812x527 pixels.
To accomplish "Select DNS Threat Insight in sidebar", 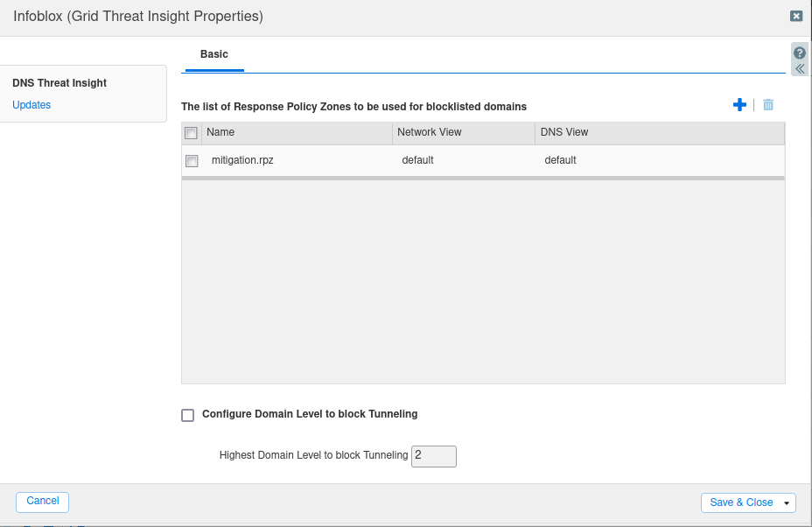I will coord(59,83).
